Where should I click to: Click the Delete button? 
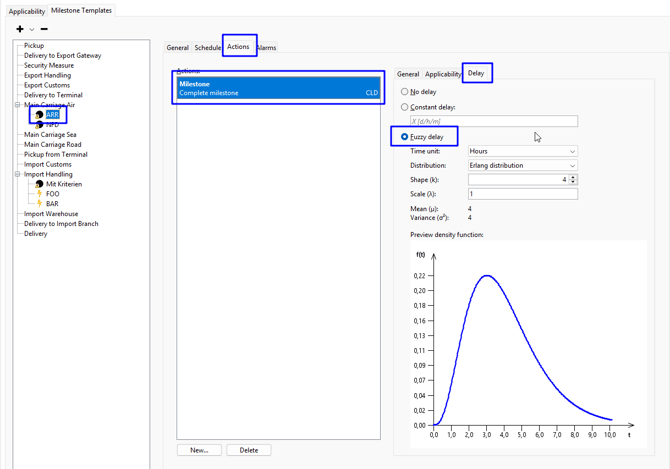point(249,450)
